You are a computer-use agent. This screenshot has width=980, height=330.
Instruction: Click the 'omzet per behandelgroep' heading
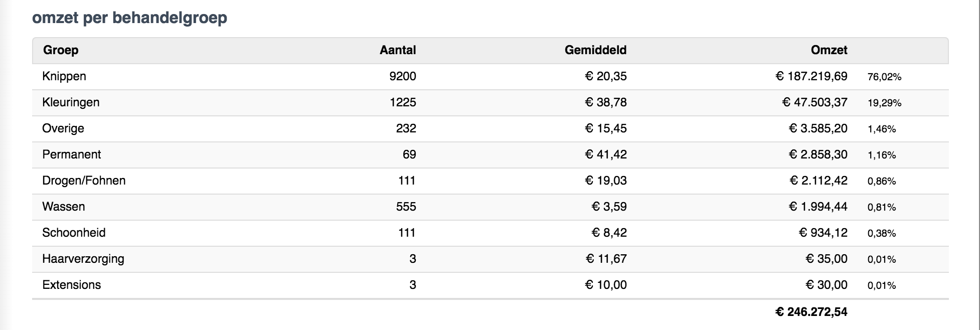click(x=129, y=18)
